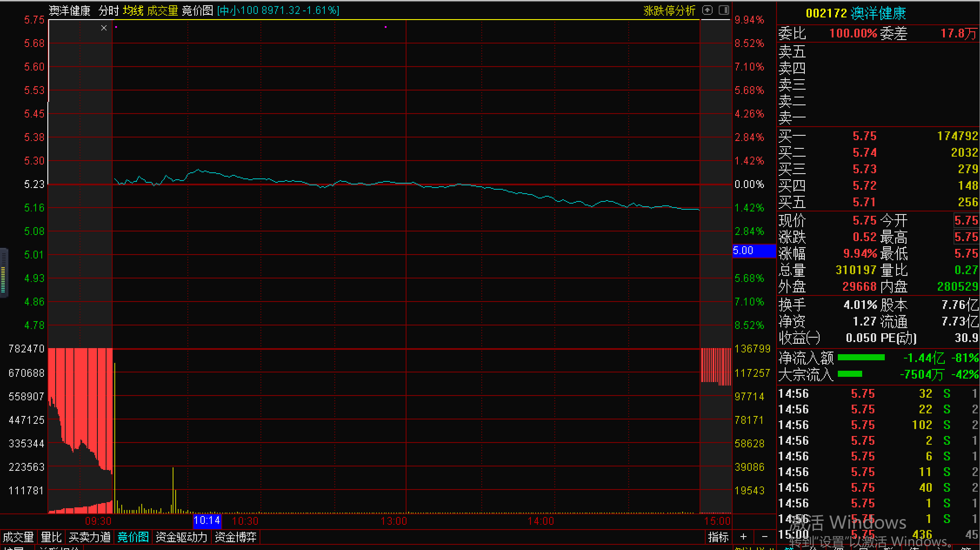Viewport: 980px width, 550px height.
Task: Click the plus zoom icon beside 指标
Action: click(743, 537)
